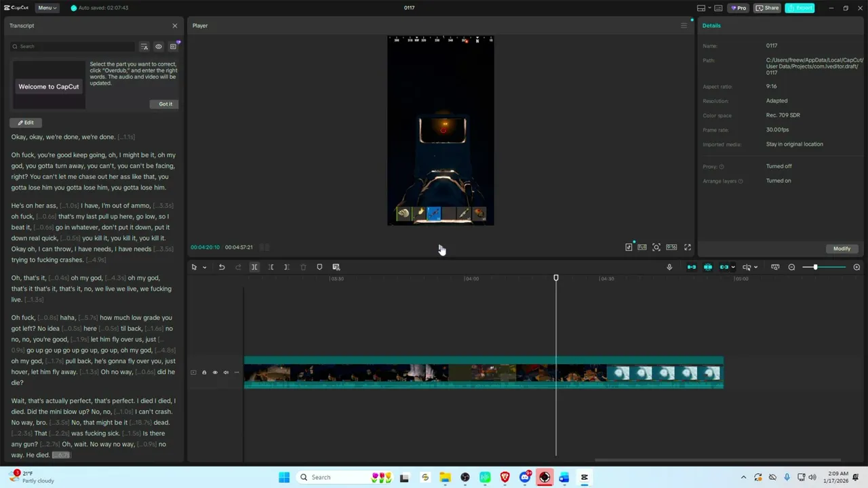Image resolution: width=868 pixels, height=488 pixels.
Task: Open the weather widget showing 21°F
Action: 30,477
